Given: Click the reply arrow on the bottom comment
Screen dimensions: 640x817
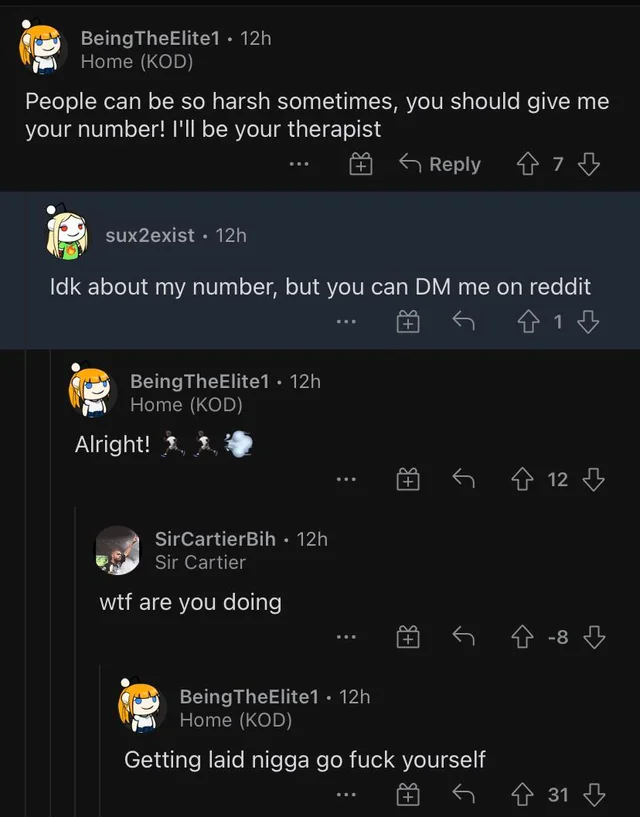Looking at the screenshot, I should (x=462, y=794).
